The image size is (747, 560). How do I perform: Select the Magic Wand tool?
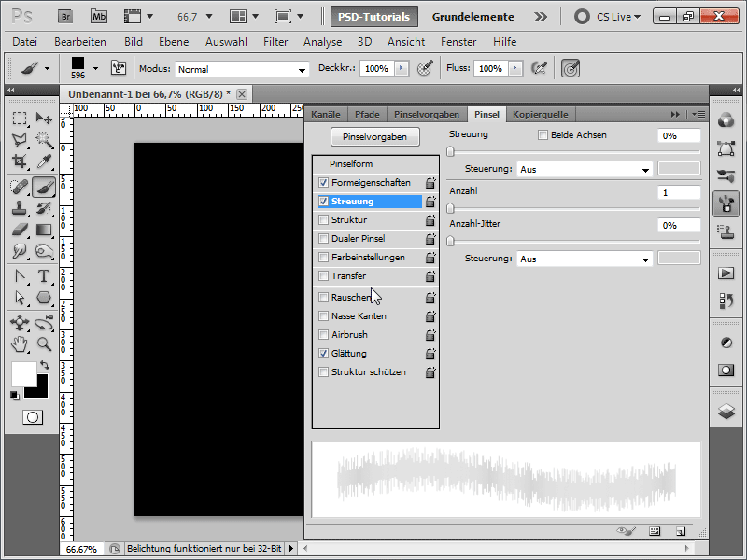(44, 139)
